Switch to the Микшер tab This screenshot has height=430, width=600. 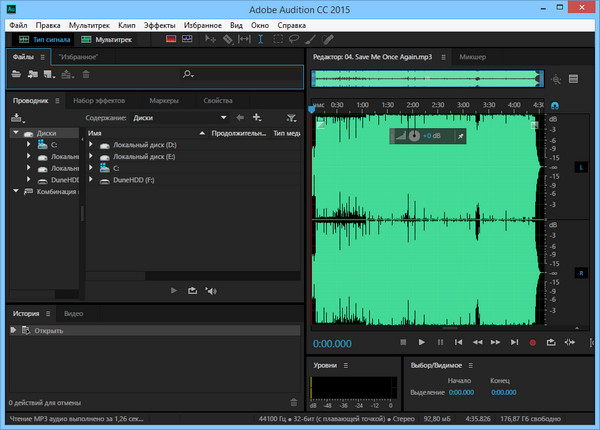click(472, 58)
